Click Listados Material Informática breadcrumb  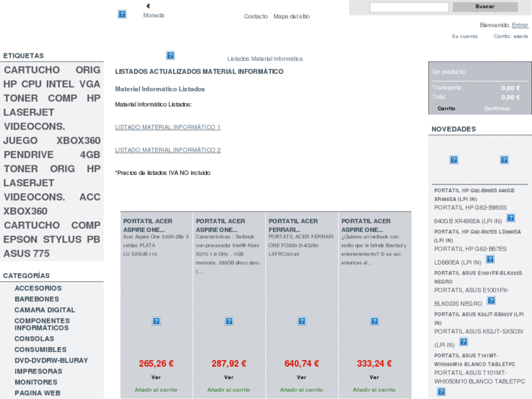tap(265, 59)
